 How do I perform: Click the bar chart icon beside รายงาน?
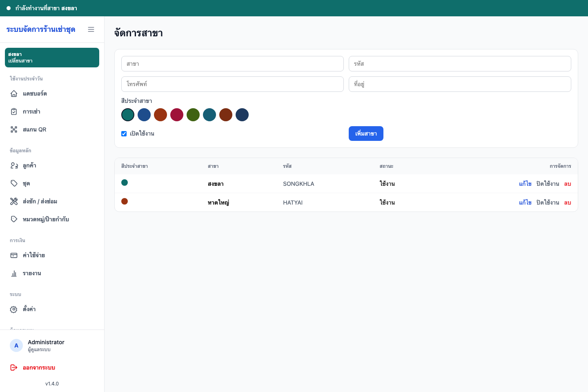(x=14, y=273)
